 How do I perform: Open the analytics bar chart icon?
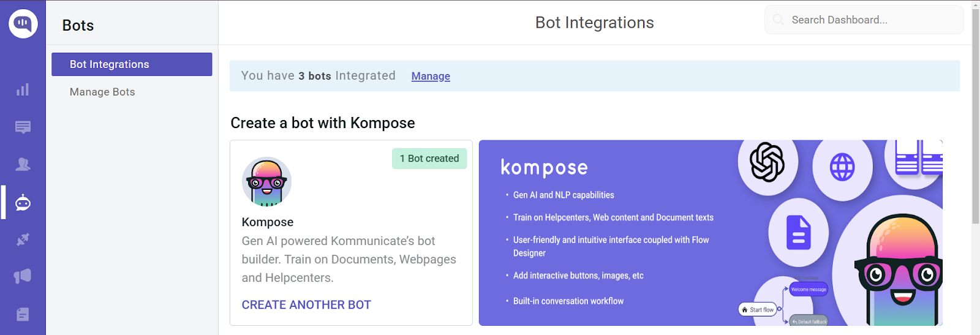(23, 90)
